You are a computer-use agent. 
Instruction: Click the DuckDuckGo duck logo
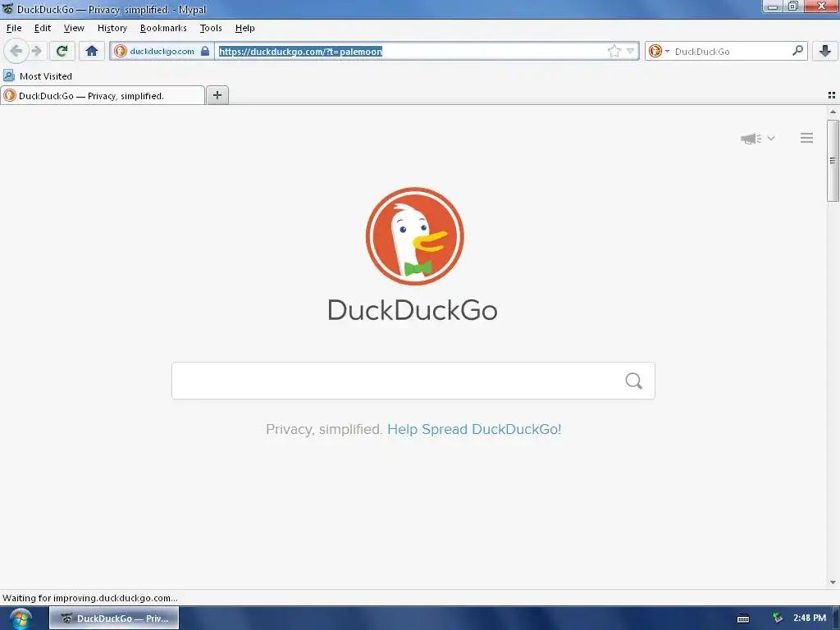coord(414,236)
